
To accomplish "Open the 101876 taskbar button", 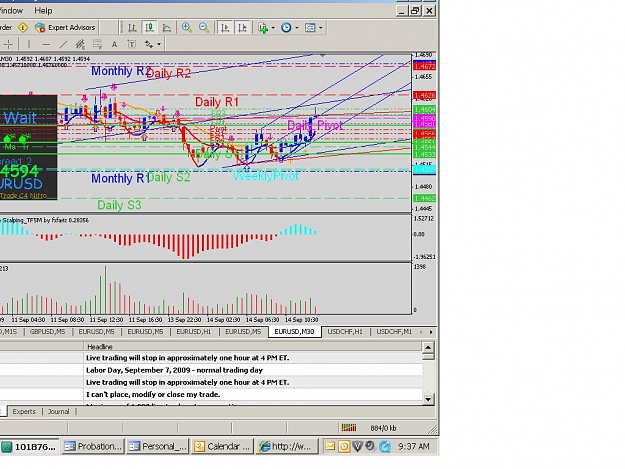I will click(29, 447).
